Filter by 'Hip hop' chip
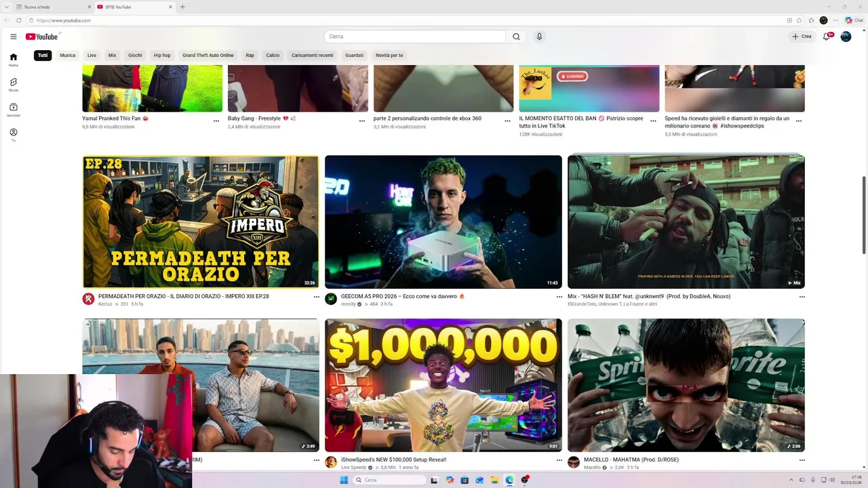The image size is (868, 488). (162, 55)
